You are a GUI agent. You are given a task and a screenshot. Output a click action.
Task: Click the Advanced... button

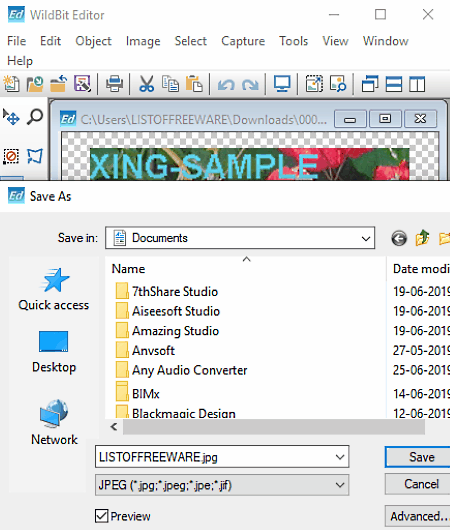coord(419,516)
